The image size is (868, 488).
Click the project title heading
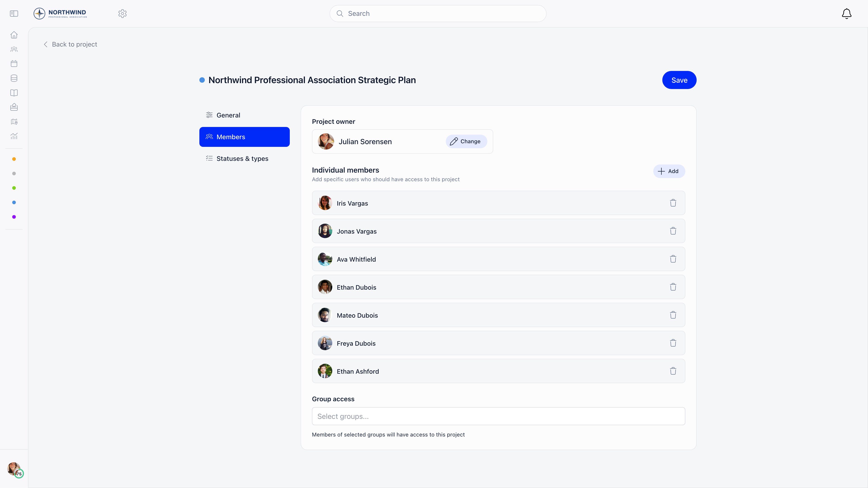pos(312,80)
